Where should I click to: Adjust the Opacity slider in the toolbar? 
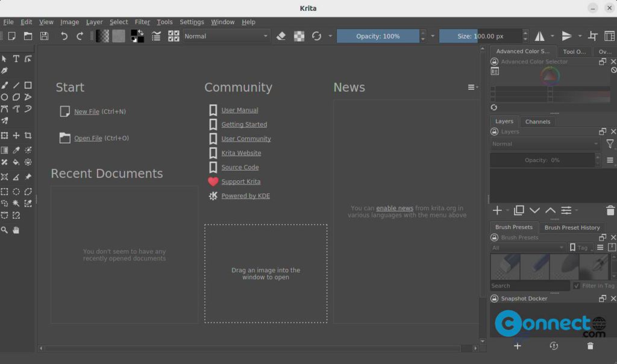380,36
